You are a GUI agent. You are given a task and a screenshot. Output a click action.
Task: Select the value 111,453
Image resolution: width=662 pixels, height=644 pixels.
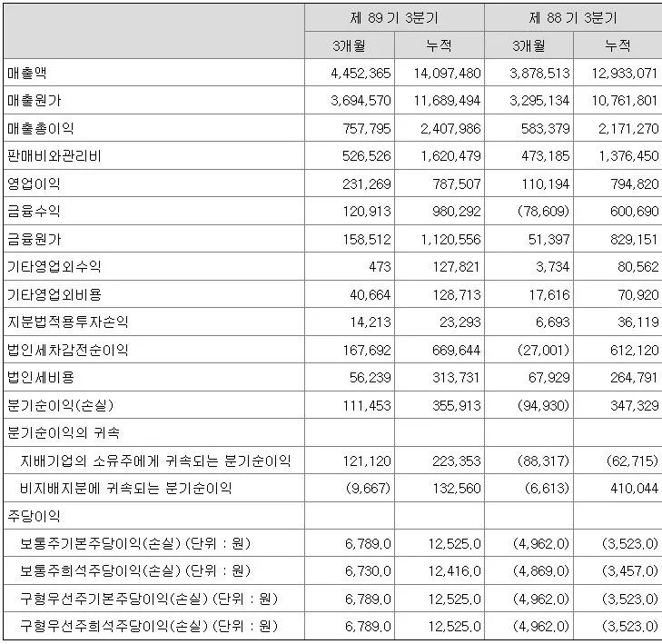click(367, 405)
